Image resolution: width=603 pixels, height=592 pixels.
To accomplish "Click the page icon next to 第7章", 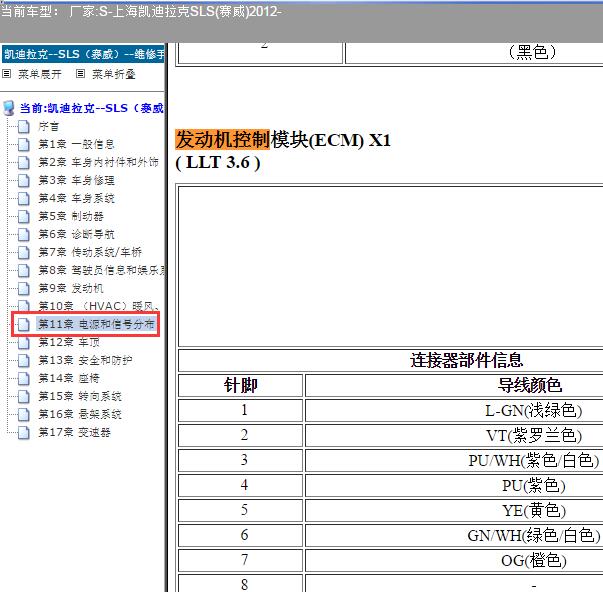I will click(24, 253).
